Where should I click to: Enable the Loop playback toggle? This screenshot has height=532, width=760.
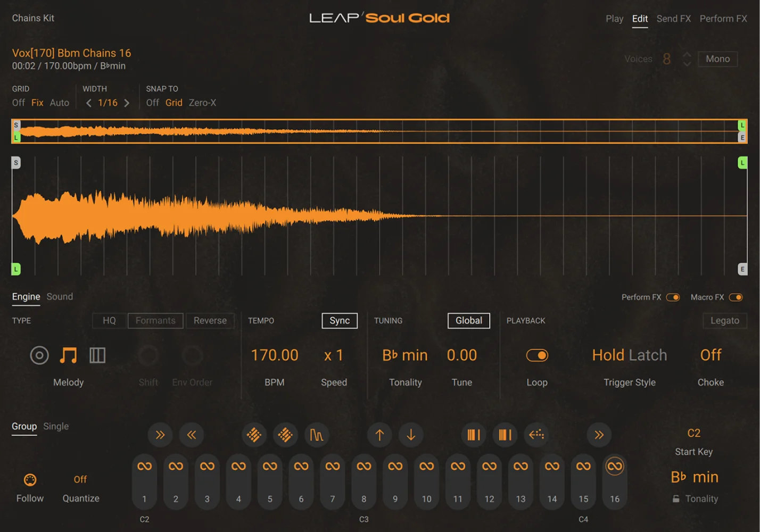tap(537, 355)
